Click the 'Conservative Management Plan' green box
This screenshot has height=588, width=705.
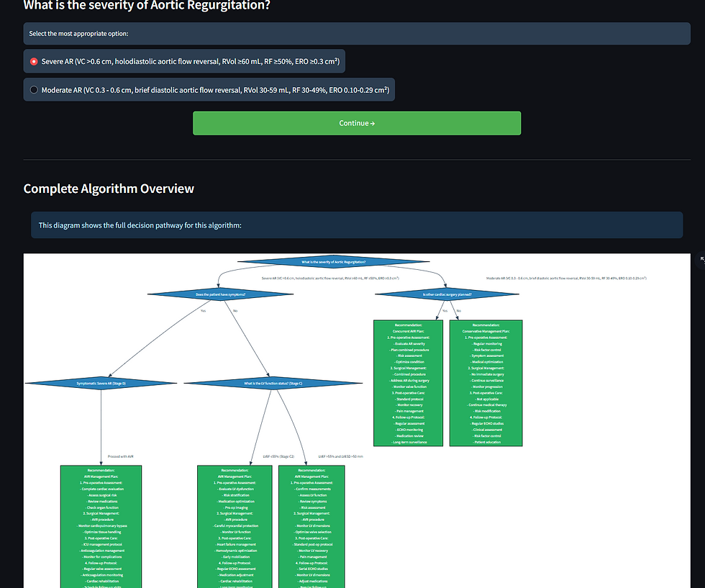pyautogui.click(x=487, y=381)
